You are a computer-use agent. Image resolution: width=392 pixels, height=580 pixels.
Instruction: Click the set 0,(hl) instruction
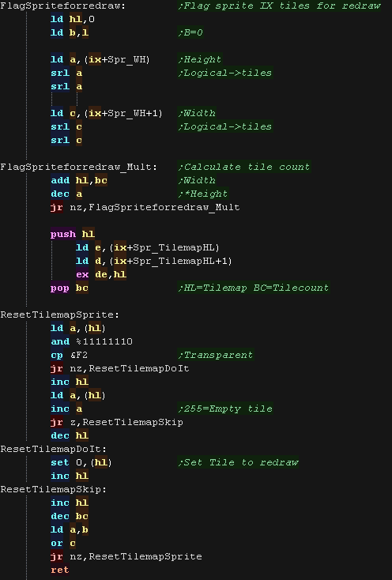(x=81, y=462)
